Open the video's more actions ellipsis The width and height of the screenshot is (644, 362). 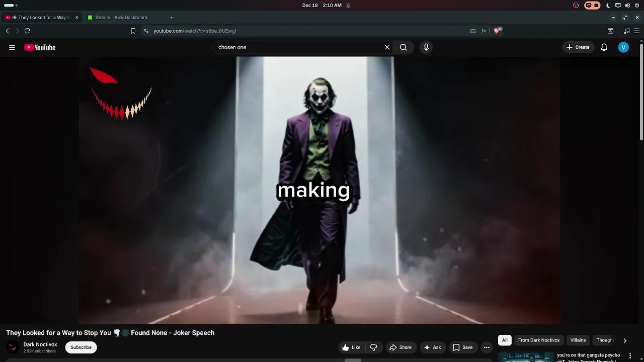tap(487, 347)
